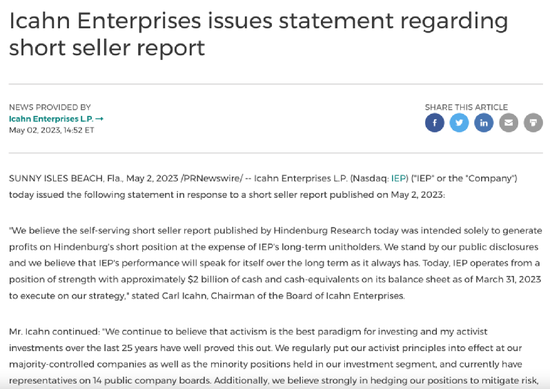Screen dimensions: 550x389
Task: Click the May 02, 2023, 14:52 ET timestamp
Action: tap(52, 130)
